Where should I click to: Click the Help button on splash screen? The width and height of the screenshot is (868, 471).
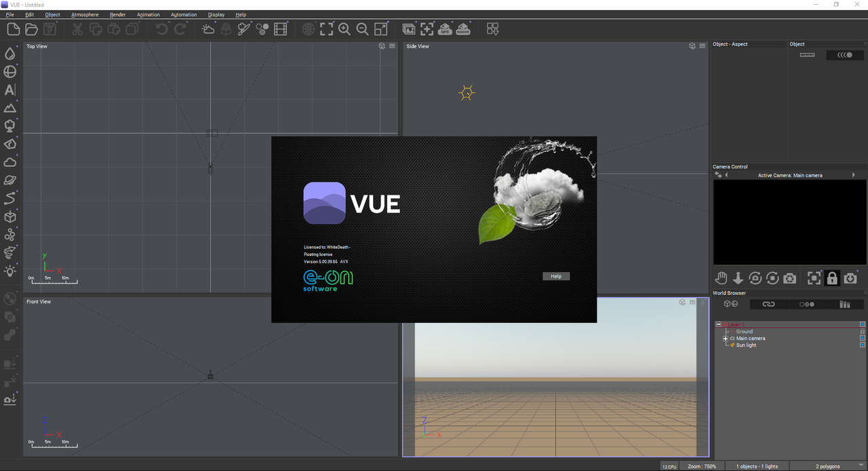click(556, 276)
